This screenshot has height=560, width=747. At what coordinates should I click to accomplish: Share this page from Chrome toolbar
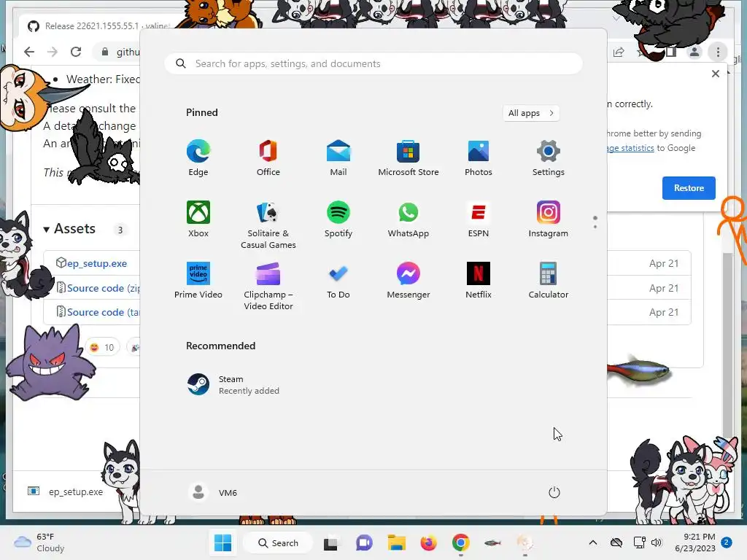(x=619, y=52)
